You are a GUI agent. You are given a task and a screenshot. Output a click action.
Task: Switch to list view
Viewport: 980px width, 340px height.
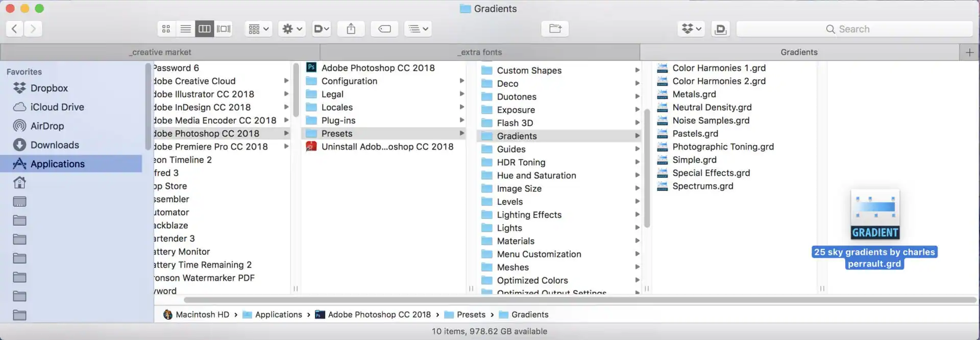tap(185, 29)
